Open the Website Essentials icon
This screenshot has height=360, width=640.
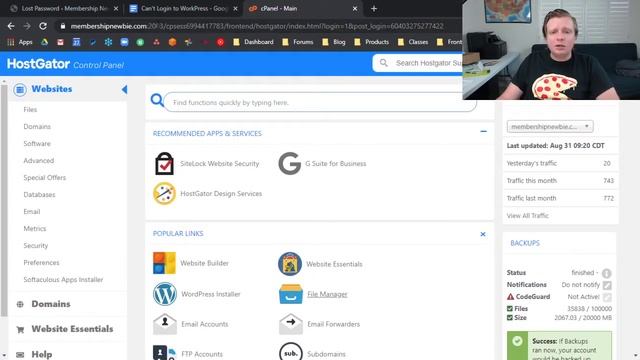click(290, 264)
